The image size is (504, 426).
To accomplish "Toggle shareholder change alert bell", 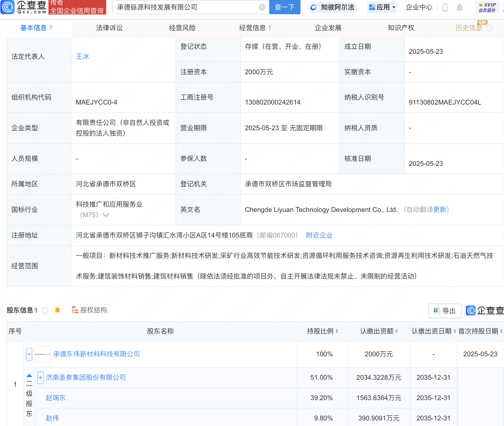I will [57, 310].
